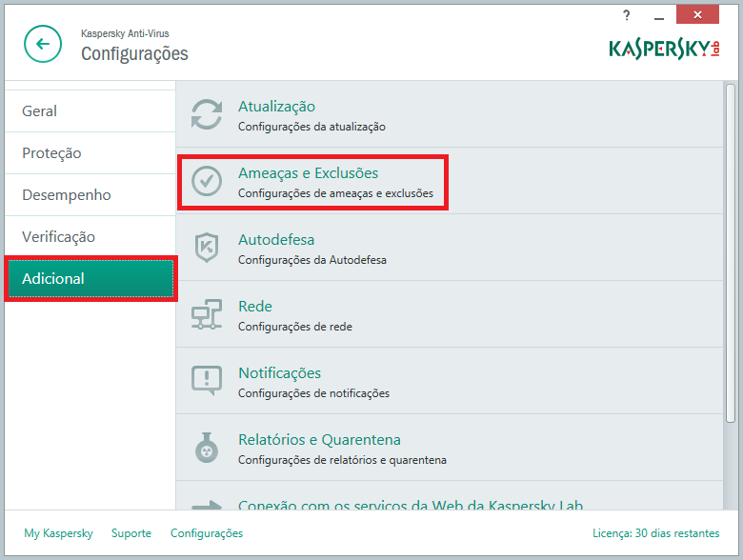Open Conexão com os serviços da Web entry
The image size is (743, 560).
410,505
